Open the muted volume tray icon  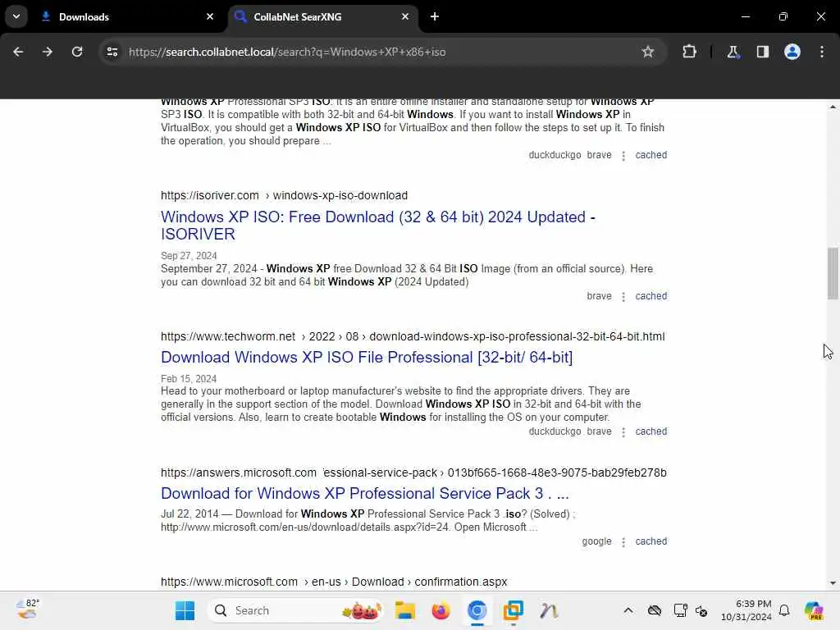coord(701,610)
